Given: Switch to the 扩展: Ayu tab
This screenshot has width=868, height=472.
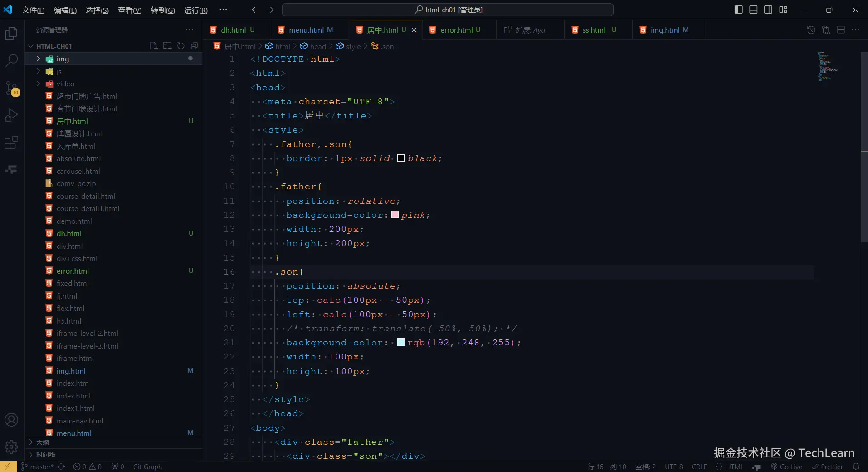Looking at the screenshot, I should click(x=530, y=30).
